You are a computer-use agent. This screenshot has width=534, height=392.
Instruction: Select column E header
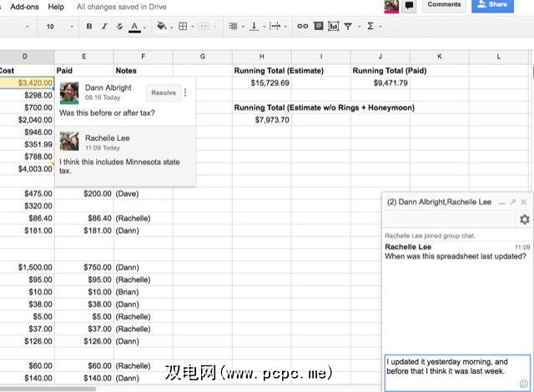83,57
